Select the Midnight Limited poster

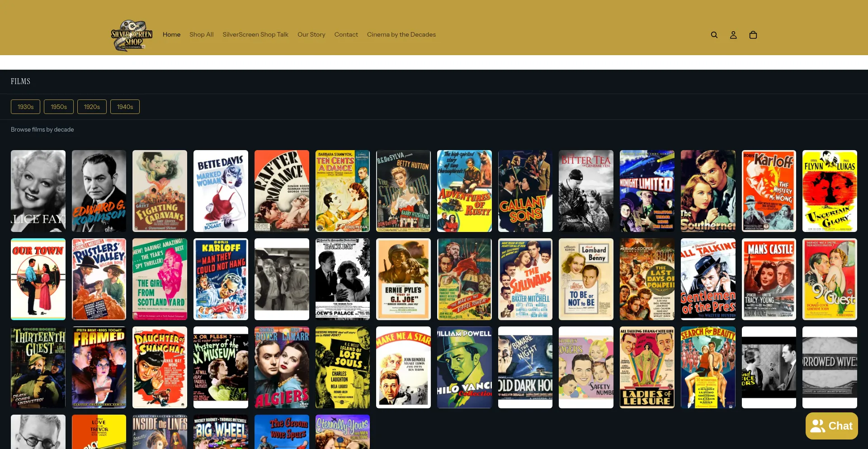click(647, 191)
